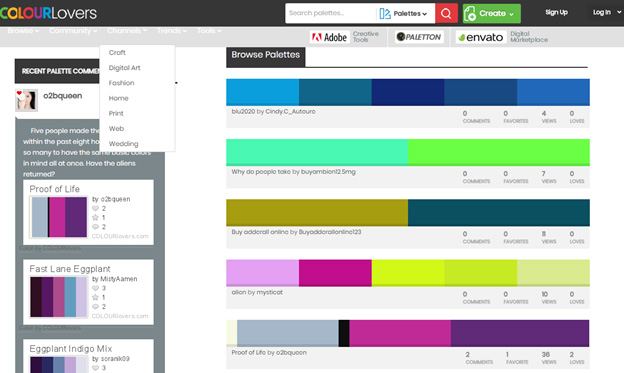Viewport: 624px width, 373px height.
Task: Click the Paletton logo
Action: point(419,37)
